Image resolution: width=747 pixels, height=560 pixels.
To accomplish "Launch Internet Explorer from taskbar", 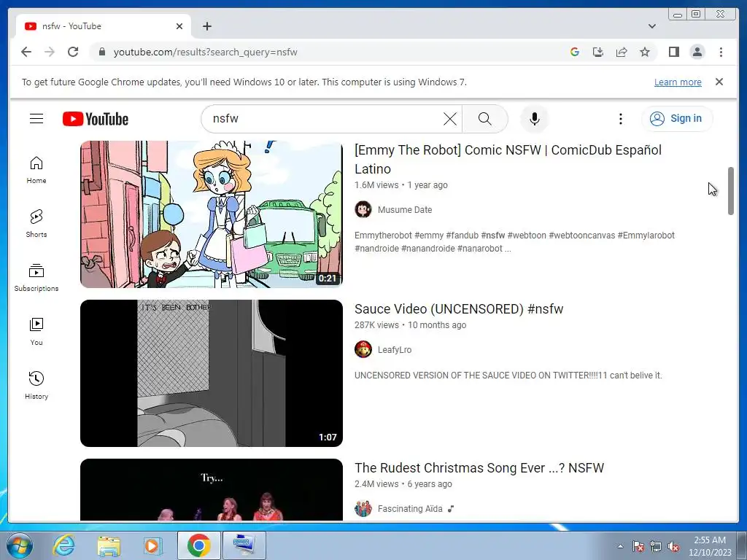I will point(64,545).
